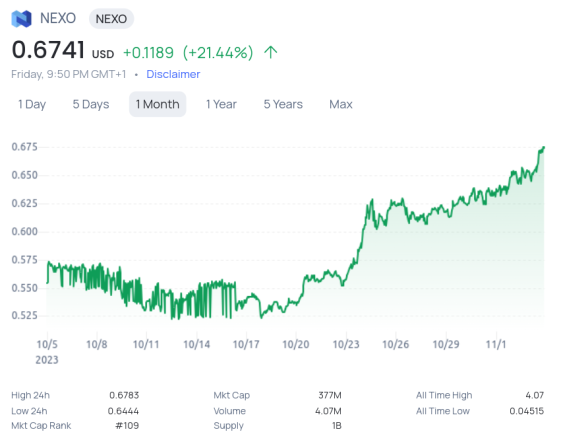
Task: Select the NEXO ticker badge
Action: 111,19
